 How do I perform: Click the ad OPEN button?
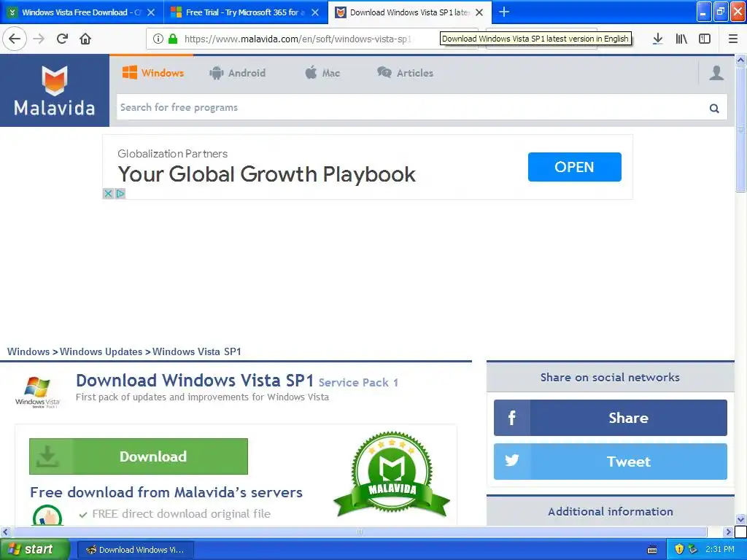pyautogui.click(x=575, y=167)
